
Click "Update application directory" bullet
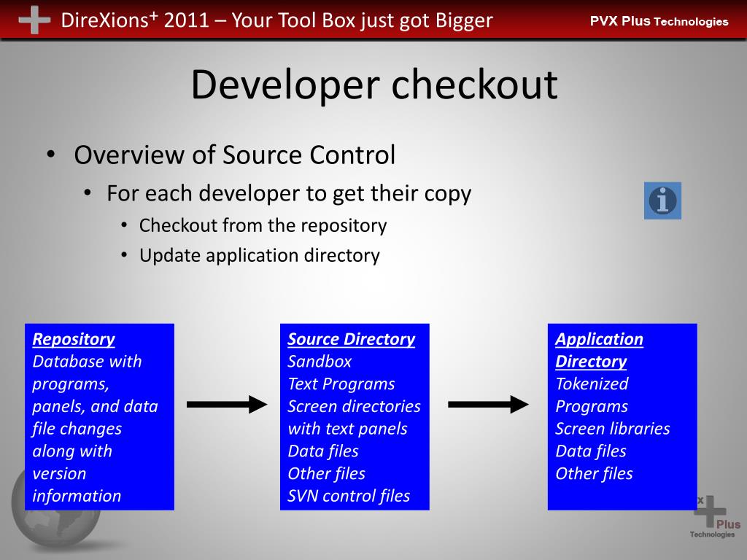[259, 255]
